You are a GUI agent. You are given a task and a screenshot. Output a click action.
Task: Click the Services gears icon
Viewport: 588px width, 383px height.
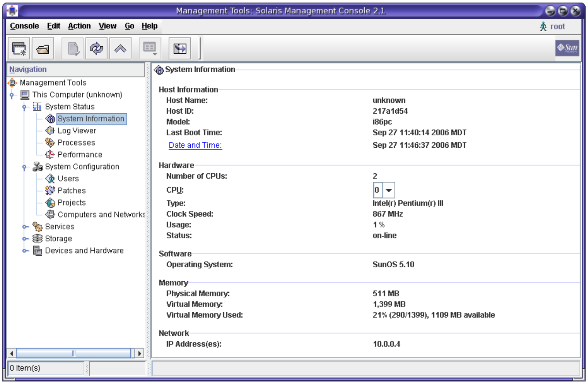[37, 227]
